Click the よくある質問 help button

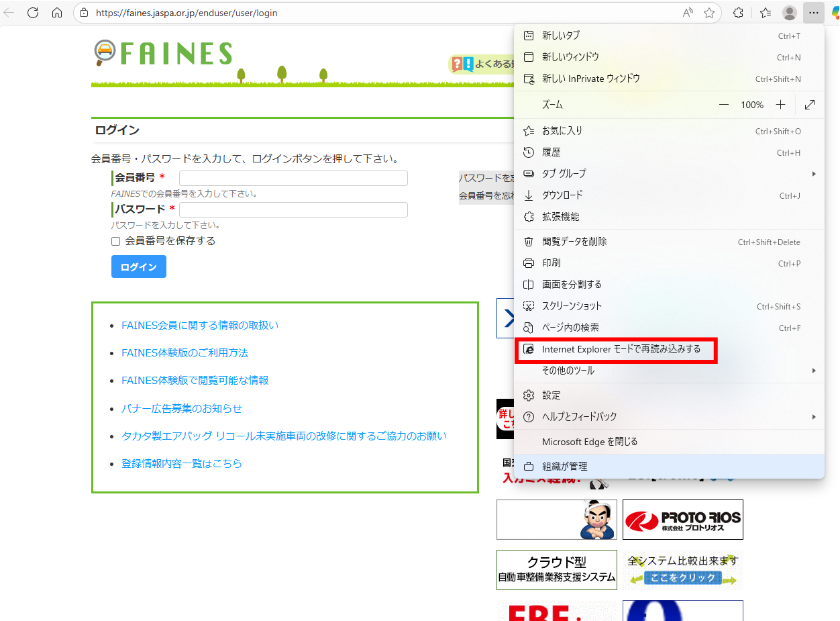pyautogui.click(x=482, y=64)
